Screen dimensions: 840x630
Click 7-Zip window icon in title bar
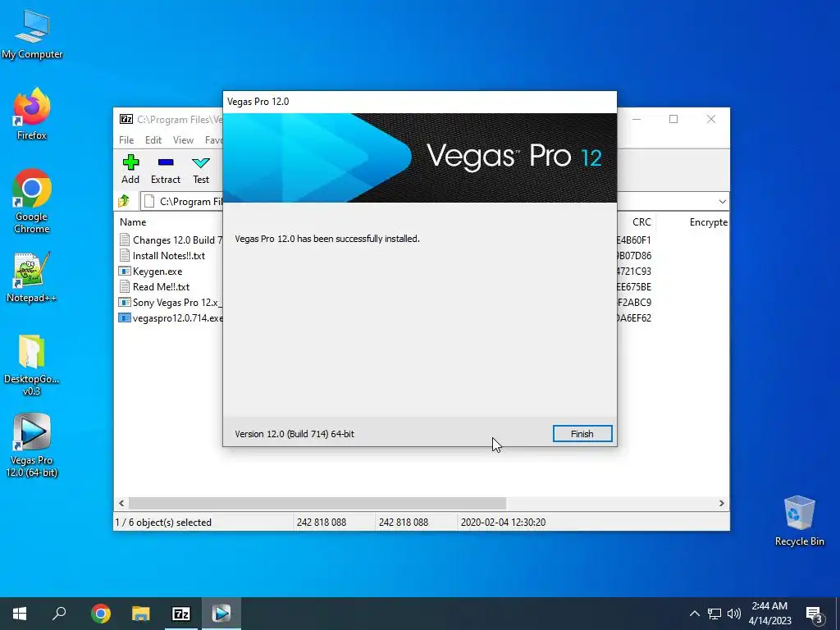126,119
